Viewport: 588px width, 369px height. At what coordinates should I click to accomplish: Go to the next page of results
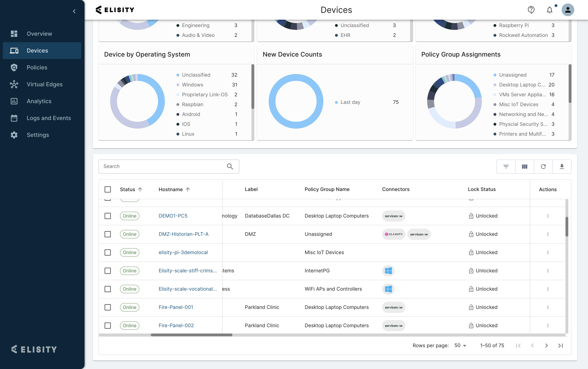[x=546, y=346]
